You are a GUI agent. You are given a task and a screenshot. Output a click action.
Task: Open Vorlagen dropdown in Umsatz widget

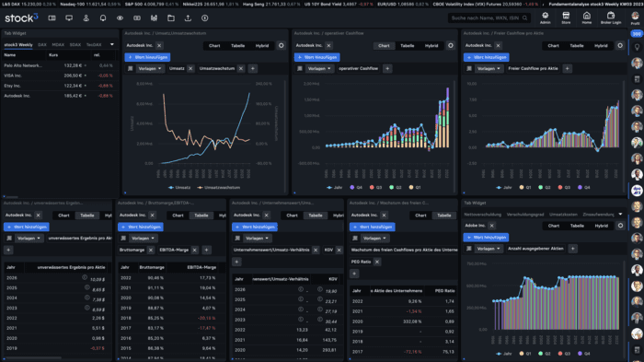pos(150,69)
